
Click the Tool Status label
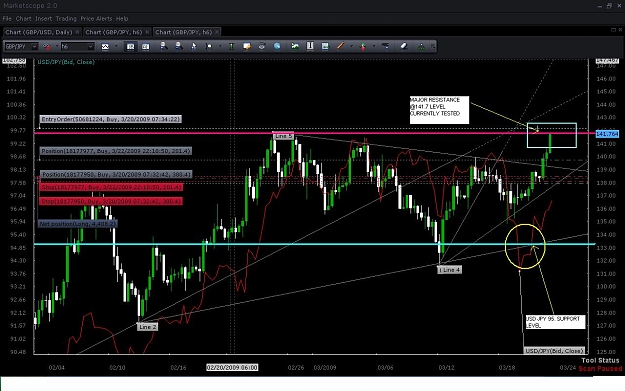(x=600, y=360)
